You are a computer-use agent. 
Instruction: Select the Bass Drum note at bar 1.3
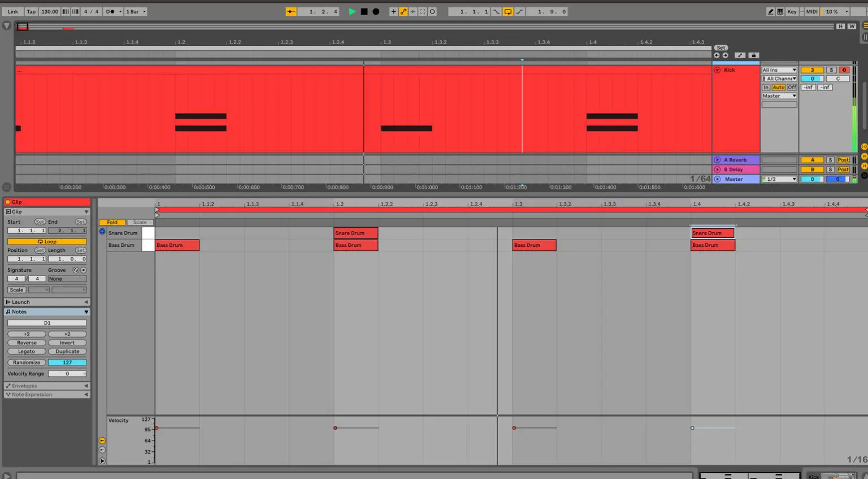[534, 245]
